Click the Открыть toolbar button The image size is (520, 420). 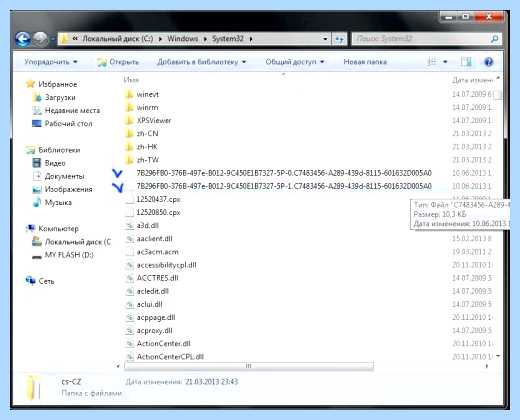pyautogui.click(x=118, y=62)
